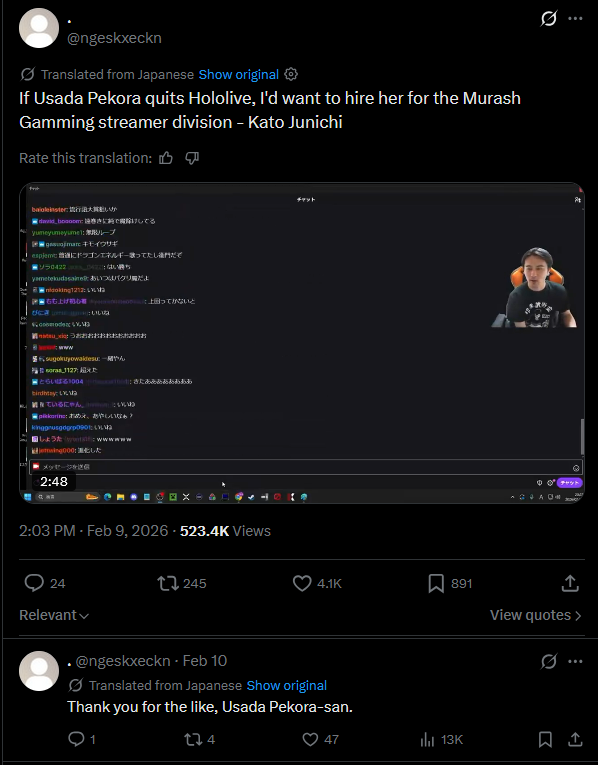The width and height of the screenshot is (598, 765).
Task: Share the main post via upload icon
Action: pos(570,583)
